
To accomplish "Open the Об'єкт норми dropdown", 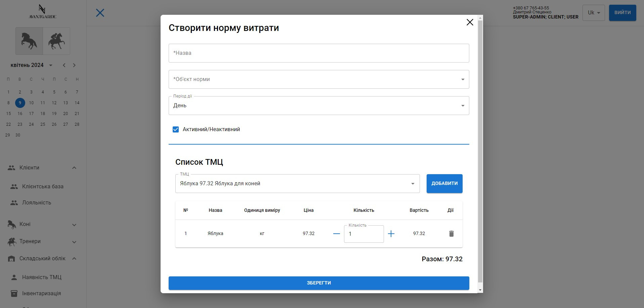I will click(318, 79).
